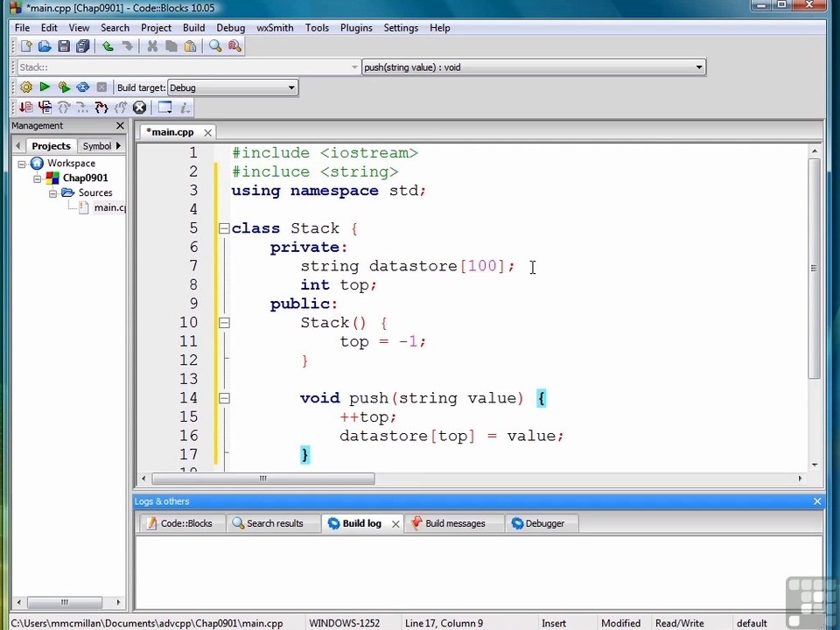Close the Build log tab

[x=395, y=524]
